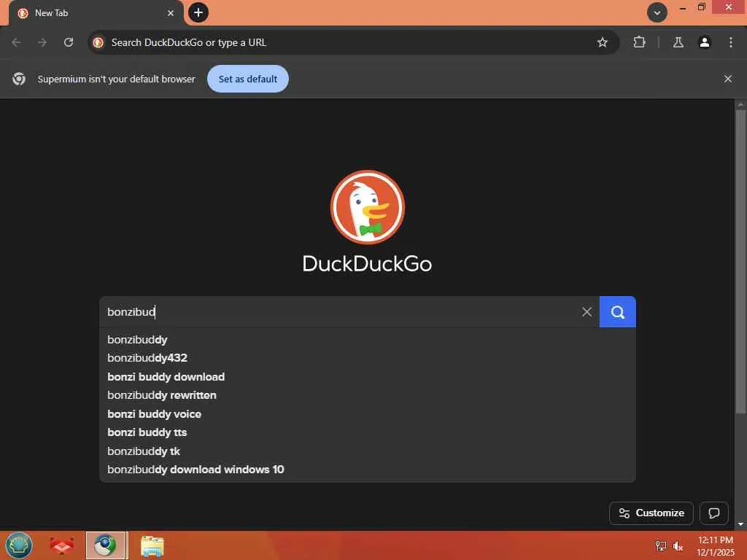The image size is (747, 560).
Task: Click the blue magnifier search button
Action: pos(617,312)
